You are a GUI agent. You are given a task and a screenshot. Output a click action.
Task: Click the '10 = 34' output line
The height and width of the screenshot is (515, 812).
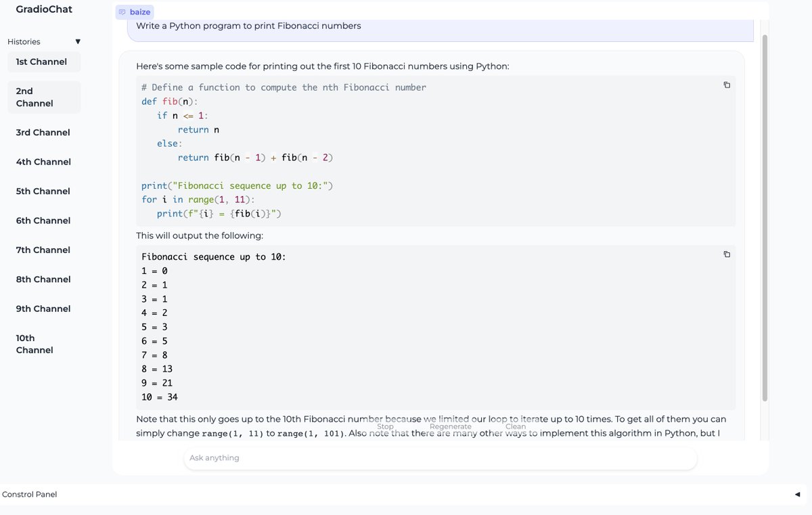pos(160,397)
